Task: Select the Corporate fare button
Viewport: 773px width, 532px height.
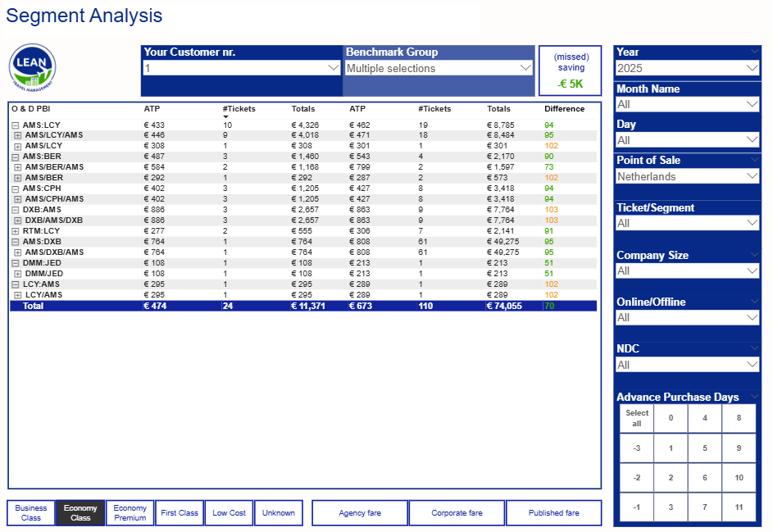Action: pyautogui.click(x=457, y=513)
